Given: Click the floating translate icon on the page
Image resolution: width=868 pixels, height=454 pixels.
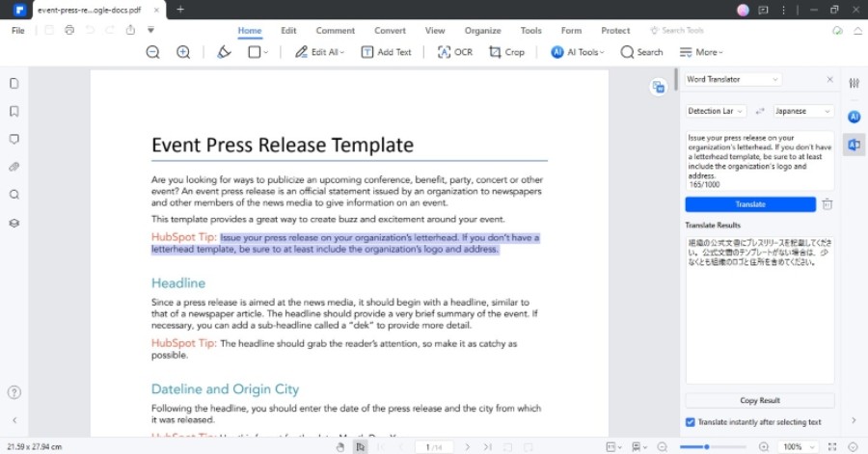Looking at the screenshot, I should 658,87.
